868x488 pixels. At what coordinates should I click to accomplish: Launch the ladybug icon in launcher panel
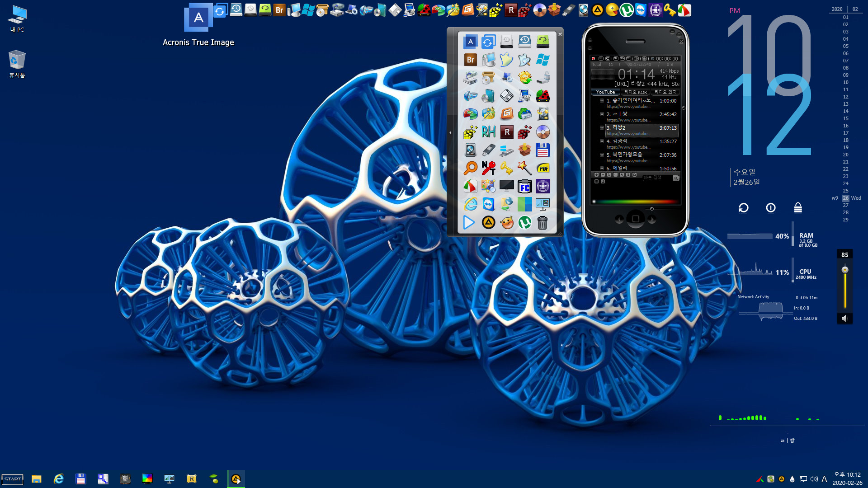(x=543, y=96)
